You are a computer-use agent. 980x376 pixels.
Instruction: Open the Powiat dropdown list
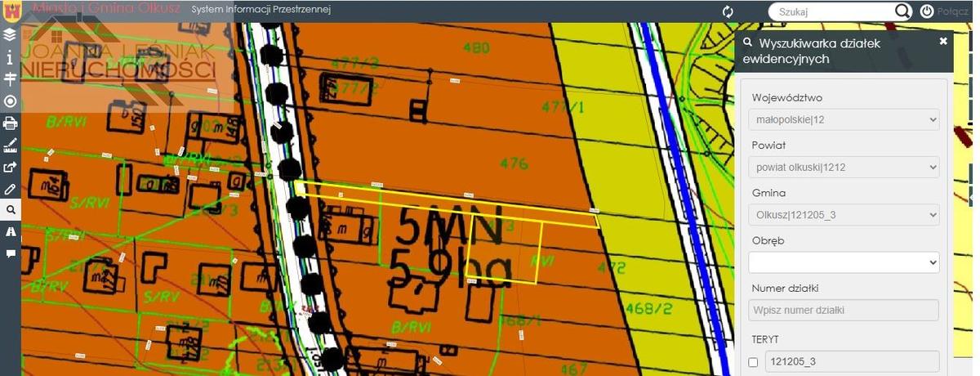(x=844, y=168)
